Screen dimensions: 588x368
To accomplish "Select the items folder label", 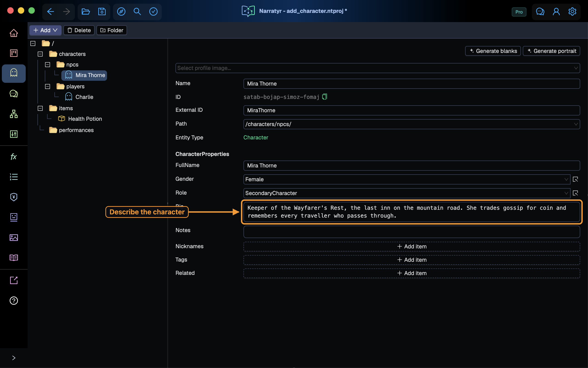I will [x=66, y=108].
